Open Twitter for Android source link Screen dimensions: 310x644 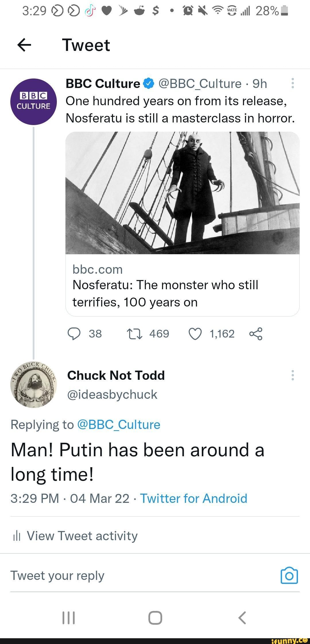(193, 498)
